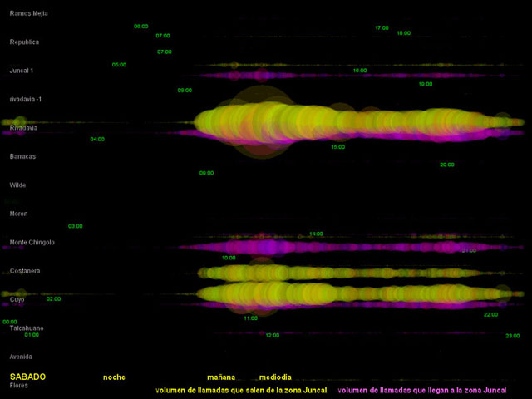The height and width of the screenshot is (399, 532).
Task: Select the noche time period label
Action: pyautogui.click(x=114, y=377)
